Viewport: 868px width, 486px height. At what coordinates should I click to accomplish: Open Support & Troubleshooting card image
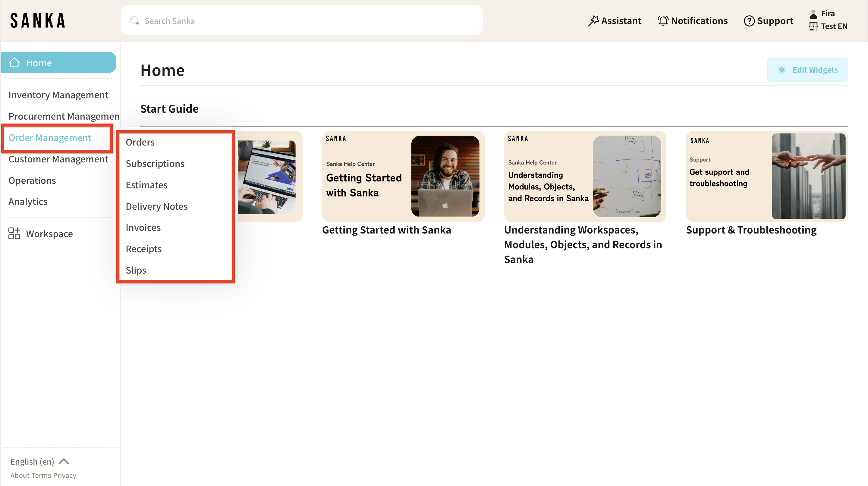point(767,176)
